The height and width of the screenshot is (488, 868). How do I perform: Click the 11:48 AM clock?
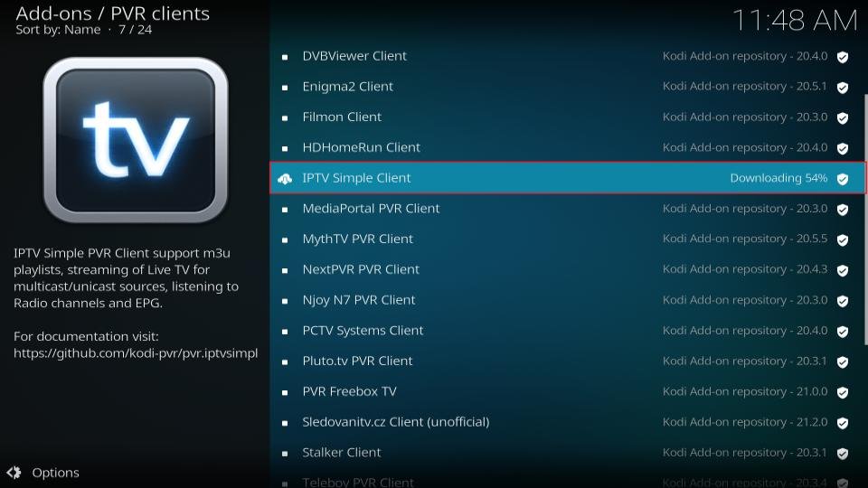pyautogui.click(x=795, y=21)
